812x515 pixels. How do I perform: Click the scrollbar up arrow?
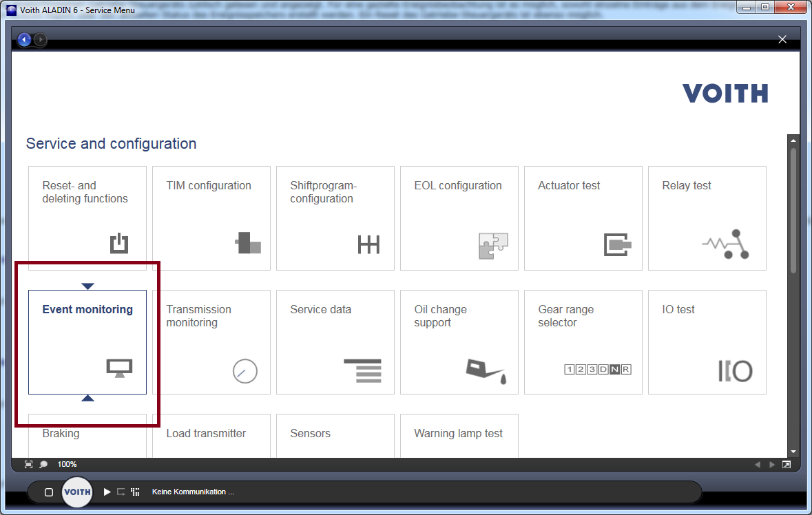point(793,140)
